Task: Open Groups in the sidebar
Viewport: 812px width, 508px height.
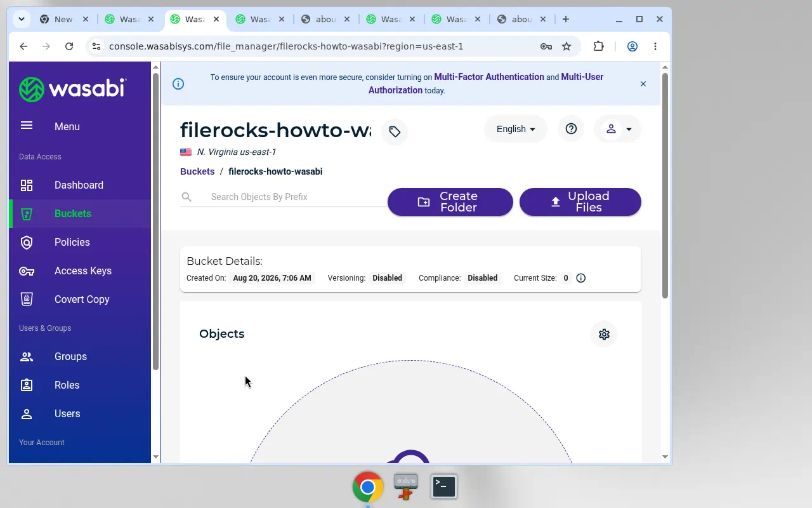Action: pyautogui.click(x=80, y=356)
